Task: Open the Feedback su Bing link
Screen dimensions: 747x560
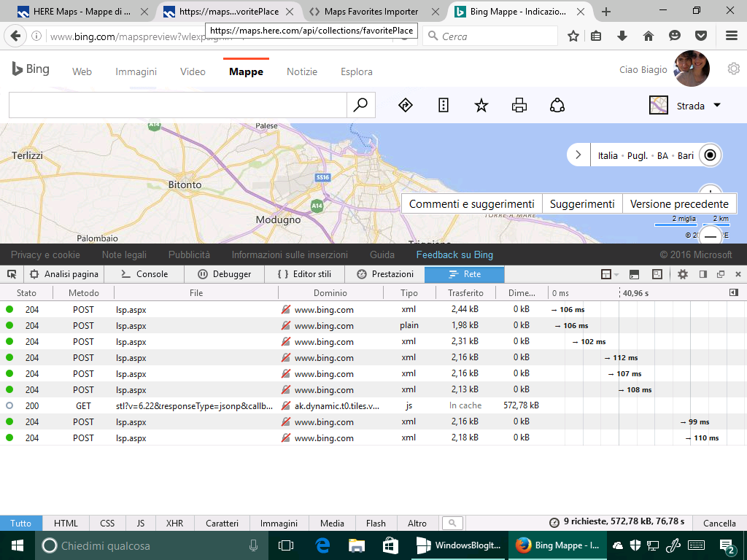Action: coord(454,254)
